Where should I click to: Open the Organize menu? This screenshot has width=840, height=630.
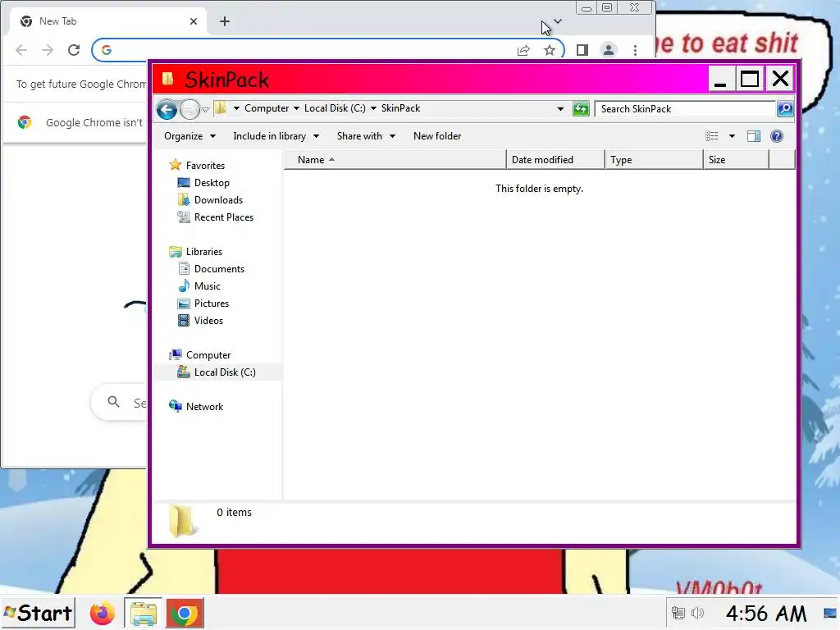[189, 136]
